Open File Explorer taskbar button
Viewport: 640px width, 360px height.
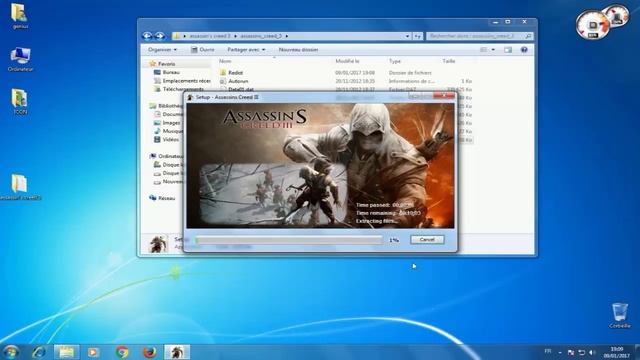66,352
